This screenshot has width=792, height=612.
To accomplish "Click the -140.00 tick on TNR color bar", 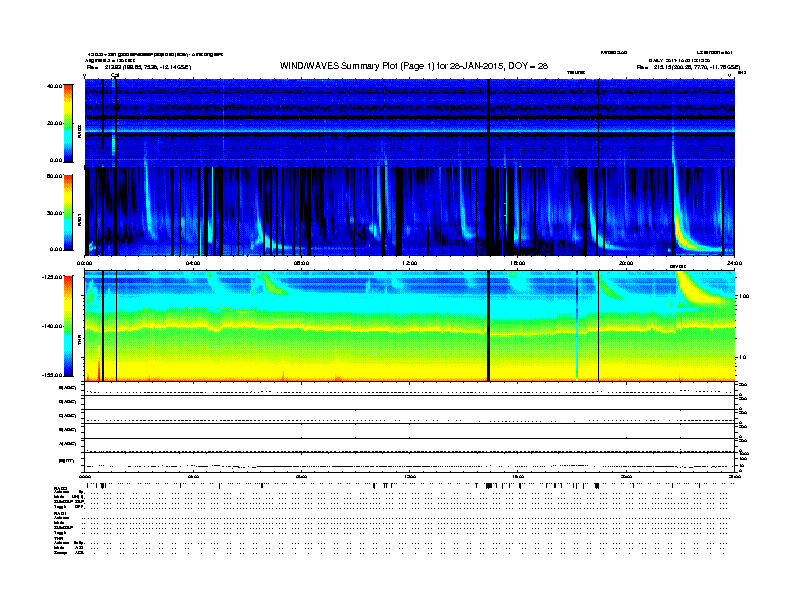I will click(x=53, y=326).
